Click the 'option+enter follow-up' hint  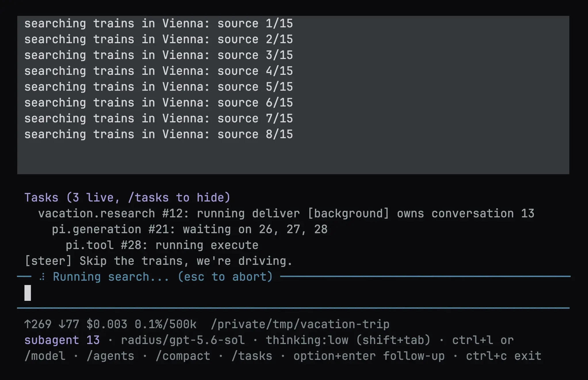[369, 356]
